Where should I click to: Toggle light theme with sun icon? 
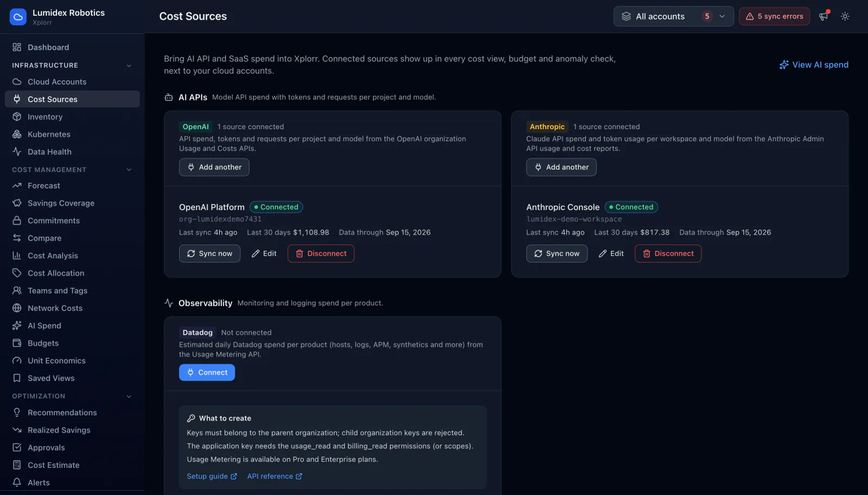pos(845,16)
